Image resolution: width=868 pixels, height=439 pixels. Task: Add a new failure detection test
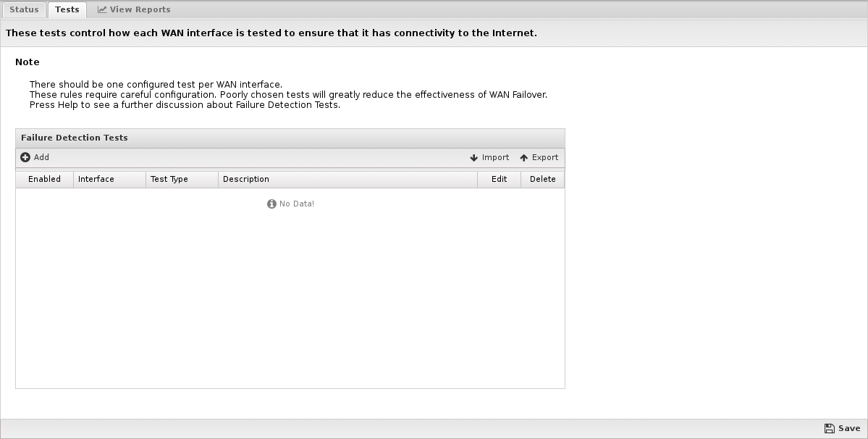coord(35,157)
